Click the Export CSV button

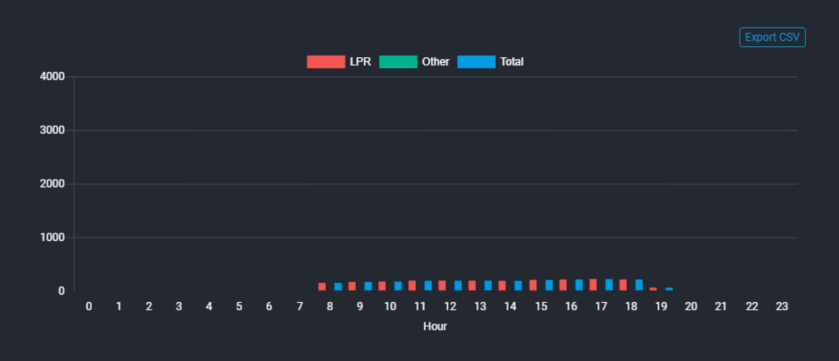click(772, 37)
